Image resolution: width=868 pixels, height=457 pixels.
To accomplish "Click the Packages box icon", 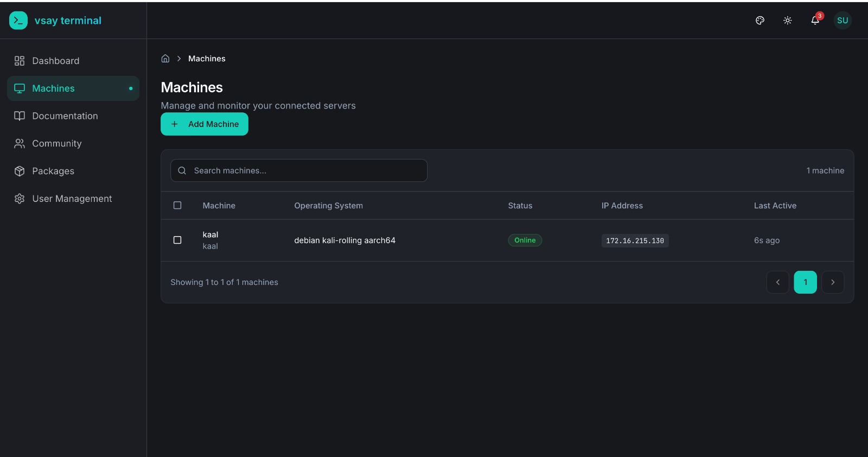I will (20, 172).
